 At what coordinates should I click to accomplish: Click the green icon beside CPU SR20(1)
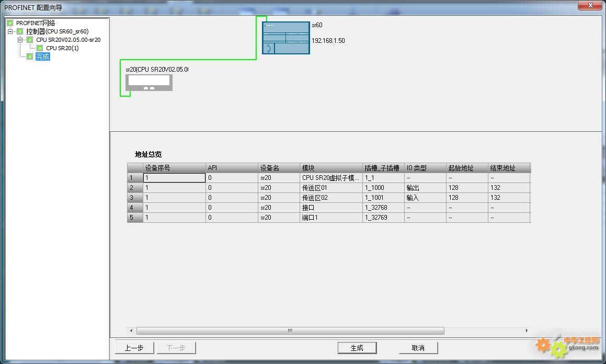[x=40, y=48]
